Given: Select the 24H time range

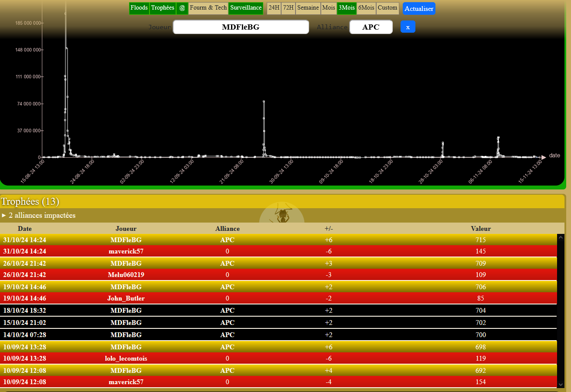Looking at the screenshot, I should (274, 8).
